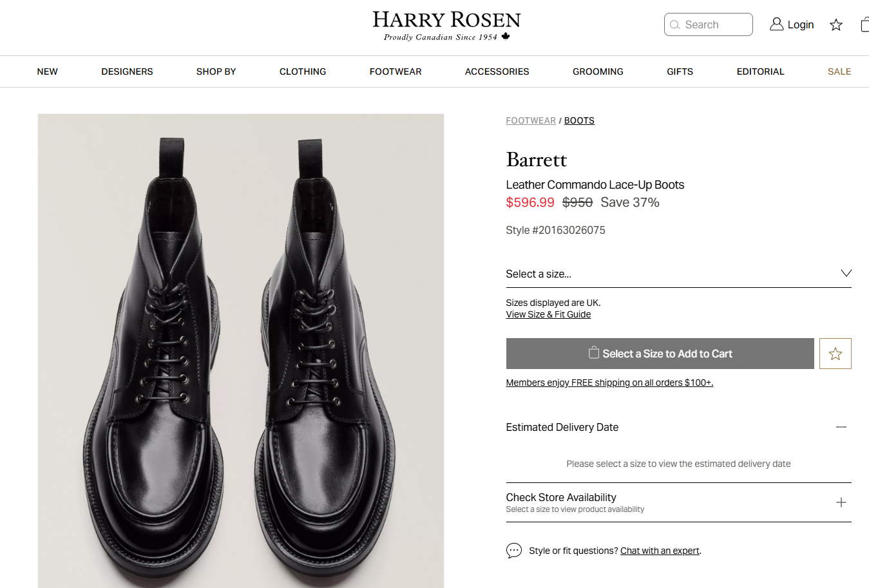The height and width of the screenshot is (588, 869).
Task: Click the search magnifier icon
Action: (675, 24)
